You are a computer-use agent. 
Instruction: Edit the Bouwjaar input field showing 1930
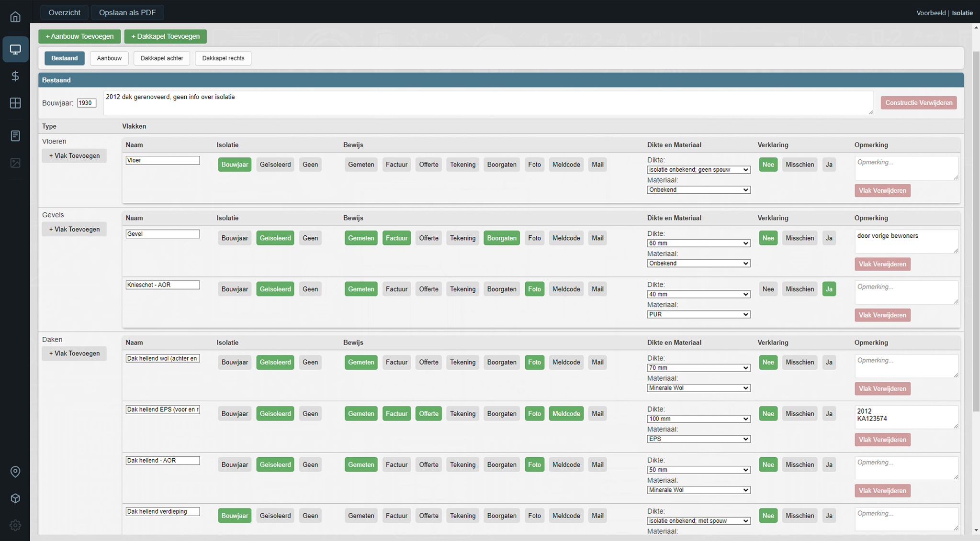point(87,102)
